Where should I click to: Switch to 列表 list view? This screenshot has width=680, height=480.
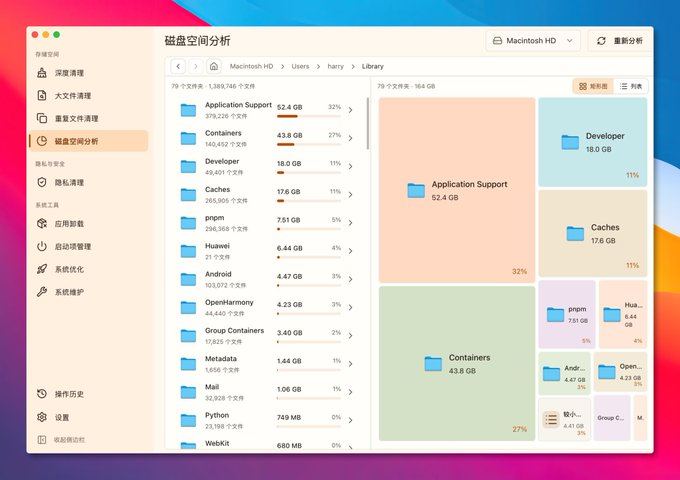631,86
